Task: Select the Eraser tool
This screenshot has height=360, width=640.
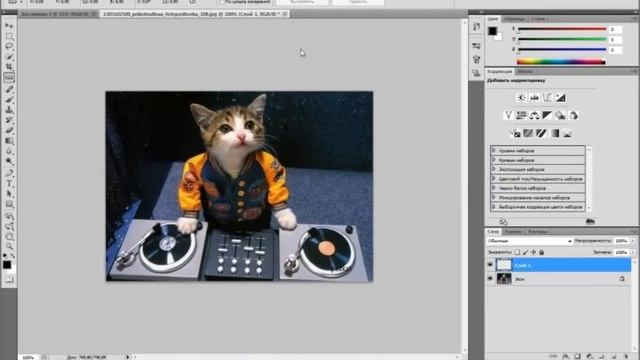Action: coord(9,130)
